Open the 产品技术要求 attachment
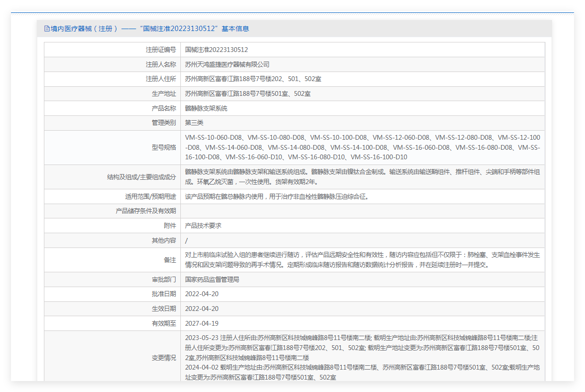 coord(203,226)
